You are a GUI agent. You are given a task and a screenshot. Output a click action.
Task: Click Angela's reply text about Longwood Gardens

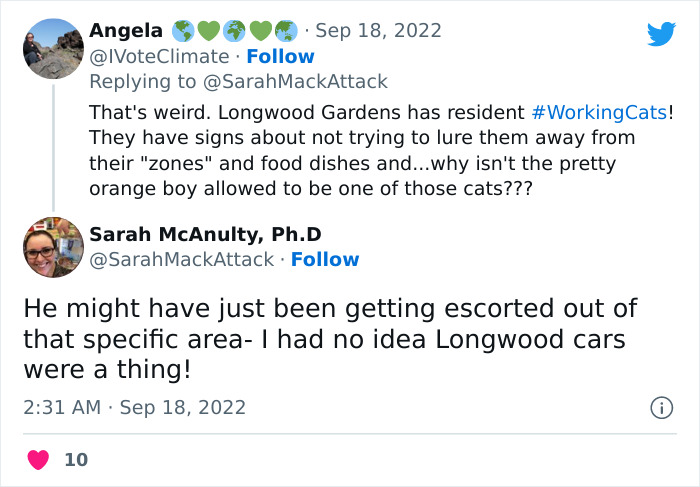click(x=381, y=150)
